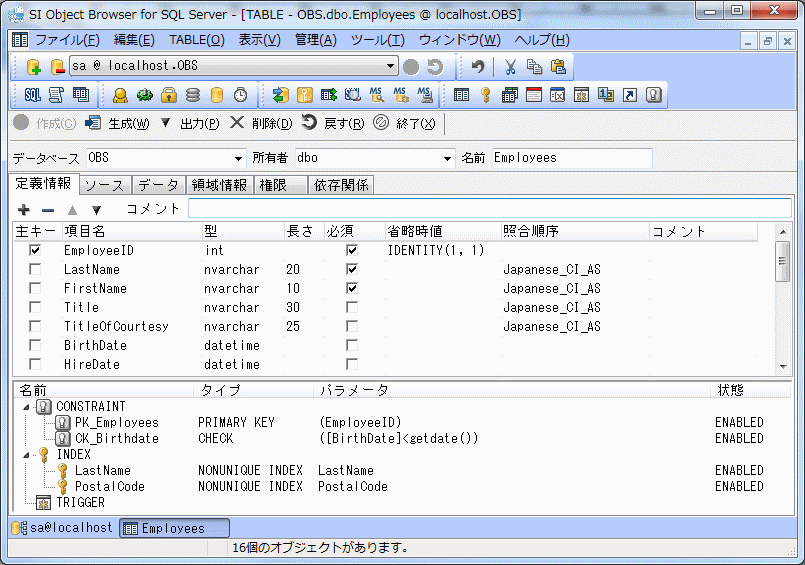Screen dimensions: 805x565
Task: Enable required checkbox for Title row
Action: point(351,308)
